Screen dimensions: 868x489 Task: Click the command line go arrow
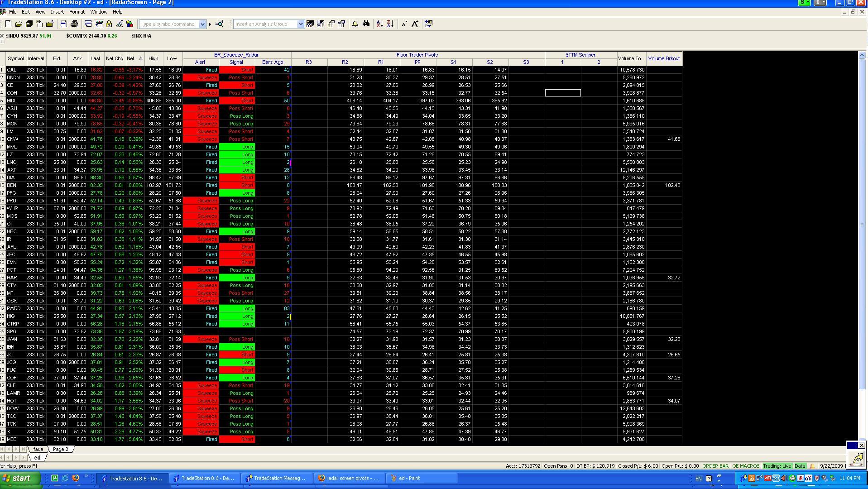tap(210, 24)
